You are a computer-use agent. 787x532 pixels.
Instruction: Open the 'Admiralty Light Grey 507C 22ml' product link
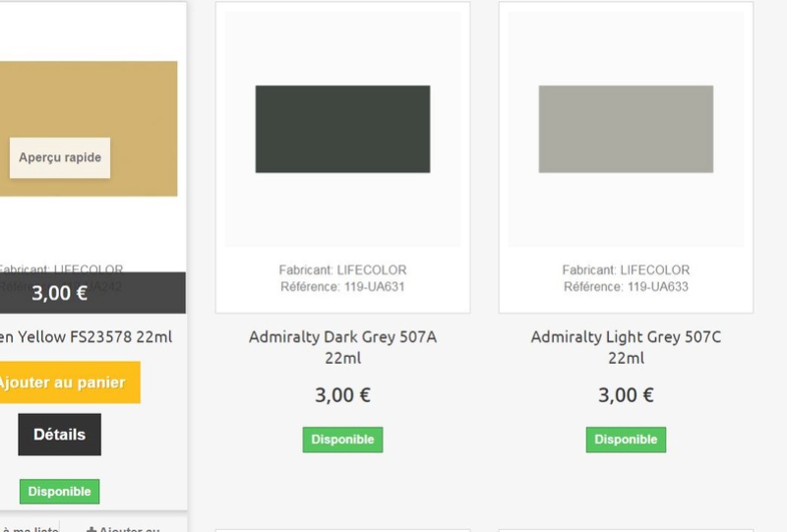tap(626, 347)
